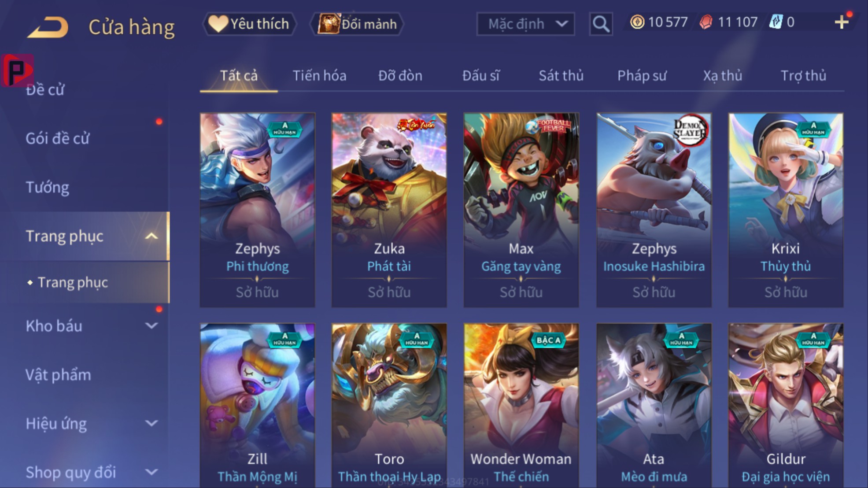Open the Mặc định sort dropdown
This screenshot has width=868, height=488.
click(525, 24)
